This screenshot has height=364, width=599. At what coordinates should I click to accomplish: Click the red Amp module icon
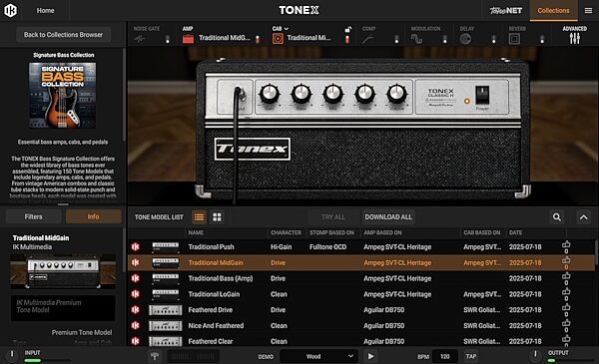tap(188, 39)
